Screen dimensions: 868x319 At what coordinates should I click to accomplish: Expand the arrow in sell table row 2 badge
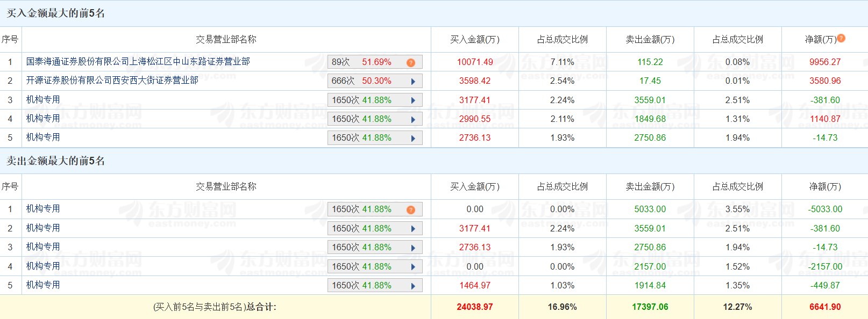click(413, 229)
